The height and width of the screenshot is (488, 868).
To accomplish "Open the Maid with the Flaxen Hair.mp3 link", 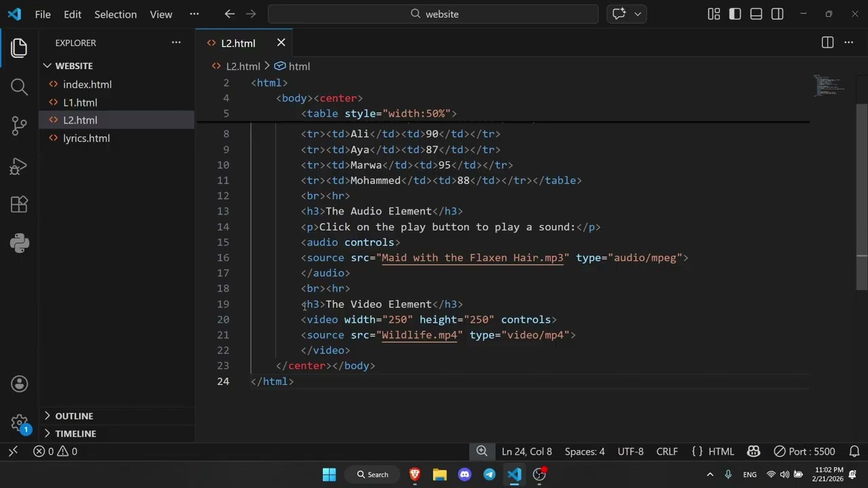I will 473,258.
